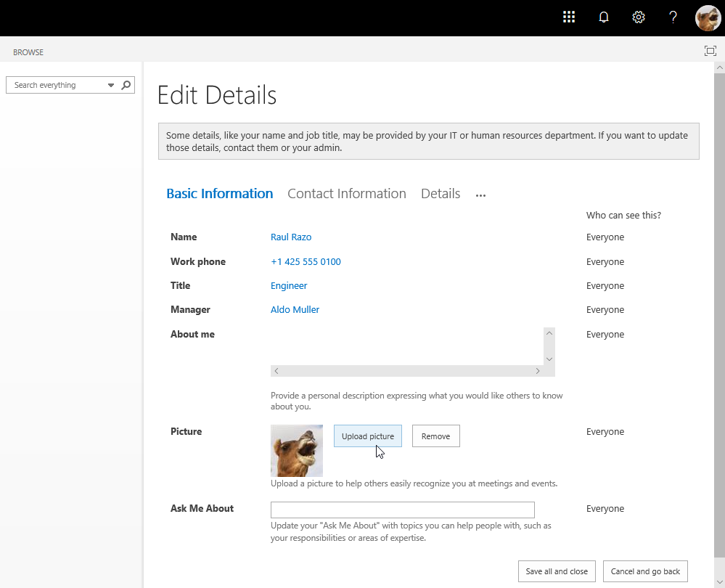Image resolution: width=725 pixels, height=588 pixels.
Task: Open the notifications bell
Action: click(604, 17)
